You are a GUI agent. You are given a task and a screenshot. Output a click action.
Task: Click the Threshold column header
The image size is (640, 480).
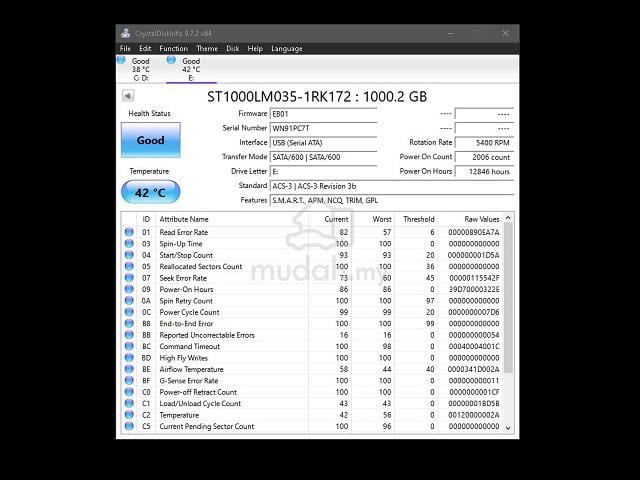point(416,219)
